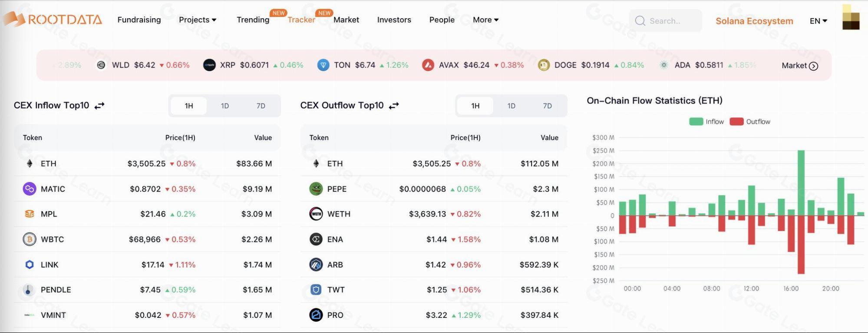
Task: Select 7D period for CEX Inflow
Action: (261, 106)
